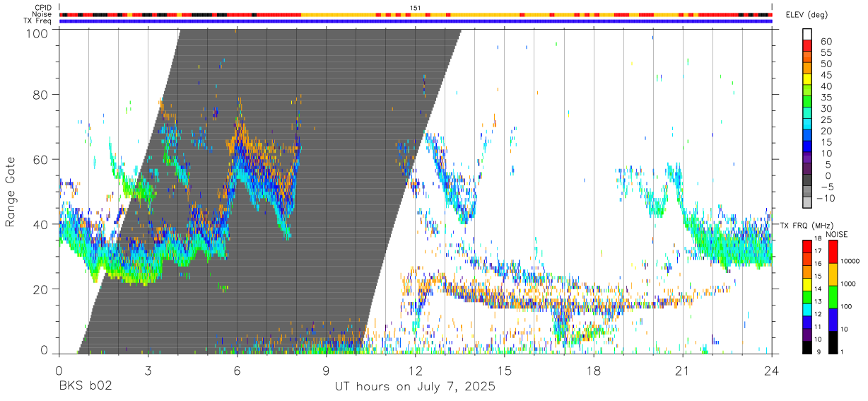Image resolution: width=868 pixels, height=401 pixels.
Task: Pick the red segment of ELEV color bar
Action: point(807,45)
